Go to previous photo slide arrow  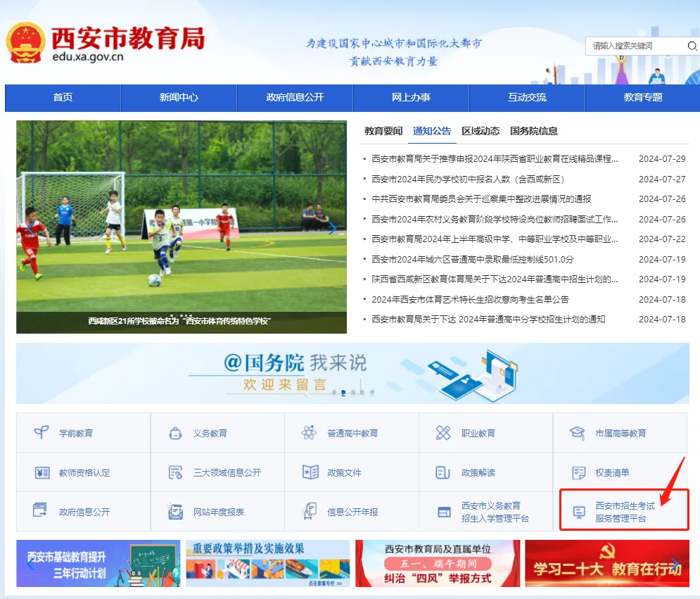click(30, 228)
